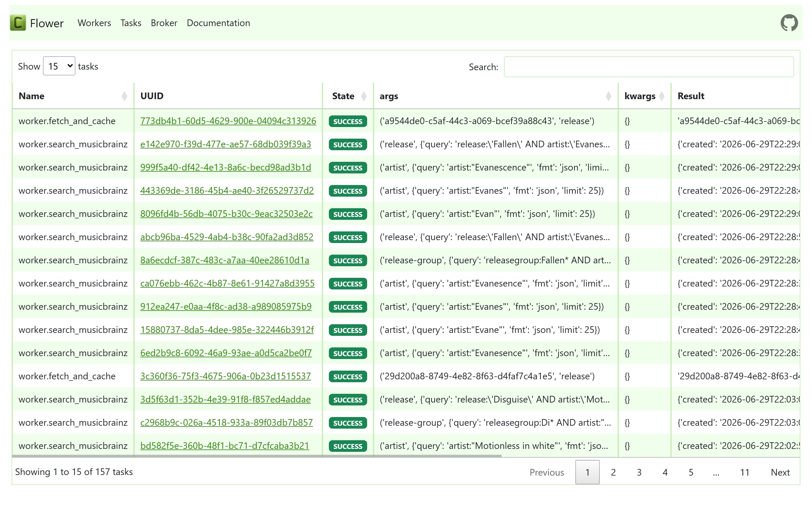Open task ca076ebb-462c-4b87-8e61-91427a8d3955
Image resolution: width=812 pixels, height=522 pixels.
pyautogui.click(x=227, y=283)
